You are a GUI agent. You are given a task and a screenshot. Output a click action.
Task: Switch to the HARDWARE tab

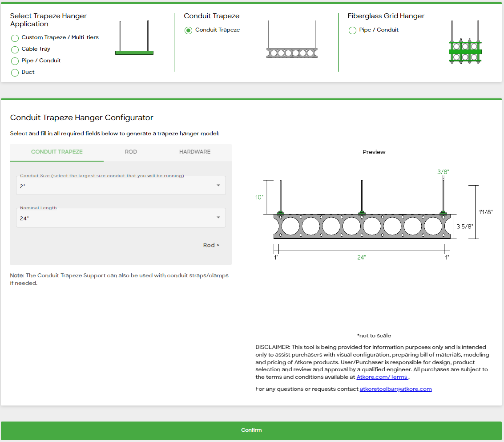coord(195,152)
